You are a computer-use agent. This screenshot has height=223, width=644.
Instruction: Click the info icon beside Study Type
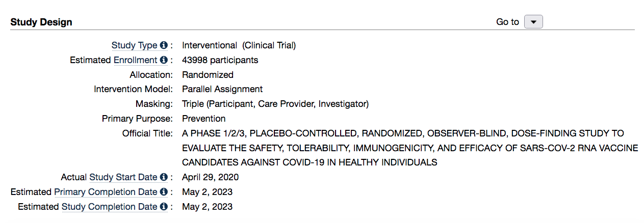[x=164, y=45]
